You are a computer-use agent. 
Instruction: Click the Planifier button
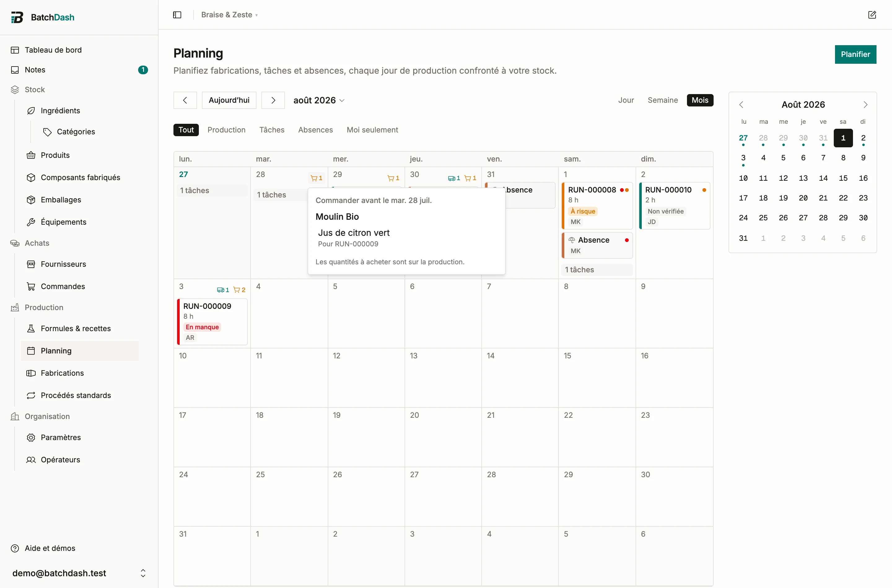[855, 54]
